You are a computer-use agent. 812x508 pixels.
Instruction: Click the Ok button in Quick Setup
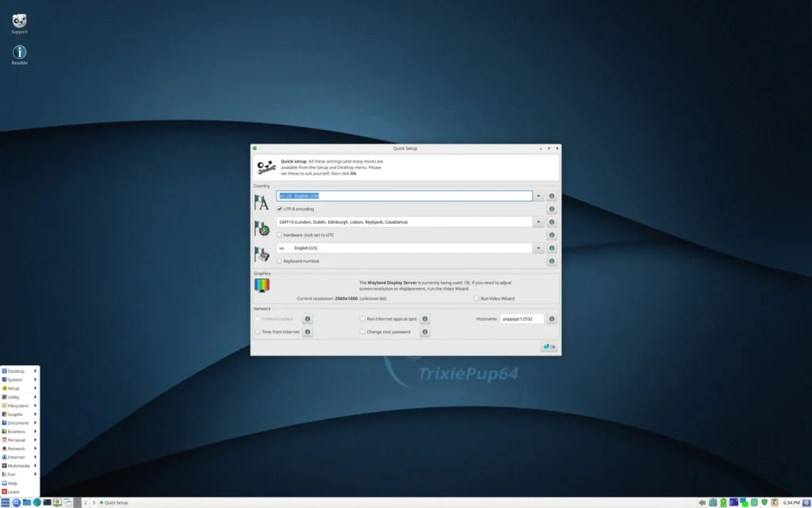click(549, 346)
